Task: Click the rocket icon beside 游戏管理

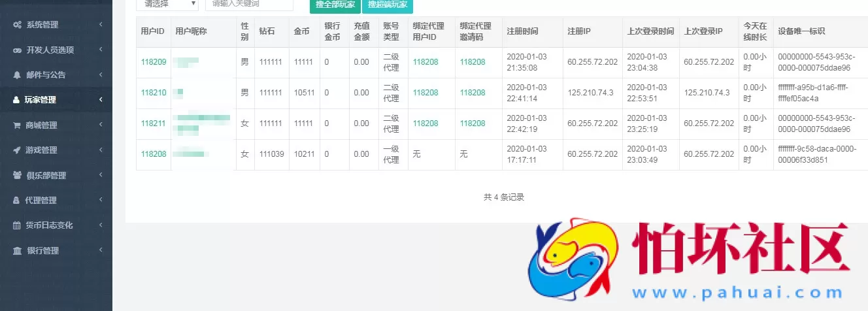Action: click(x=18, y=150)
